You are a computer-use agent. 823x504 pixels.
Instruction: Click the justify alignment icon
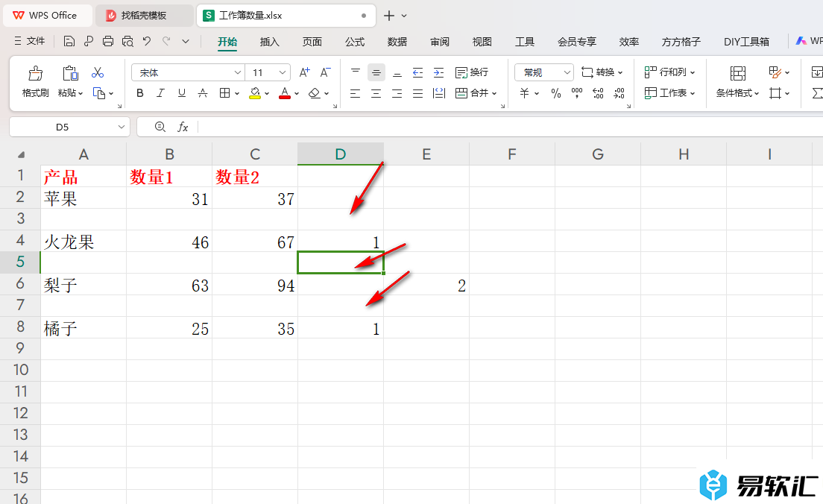(417, 93)
